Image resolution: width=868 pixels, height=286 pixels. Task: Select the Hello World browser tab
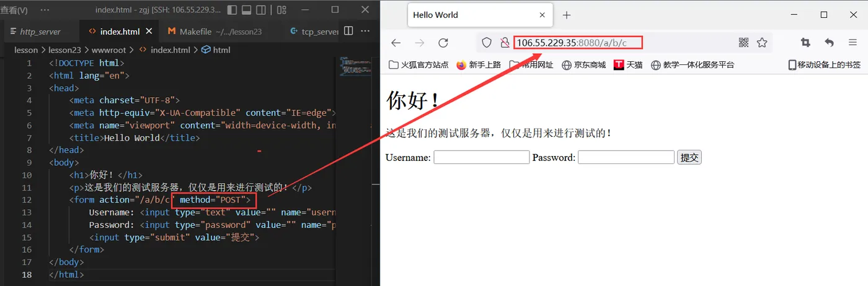click(479, 15)
